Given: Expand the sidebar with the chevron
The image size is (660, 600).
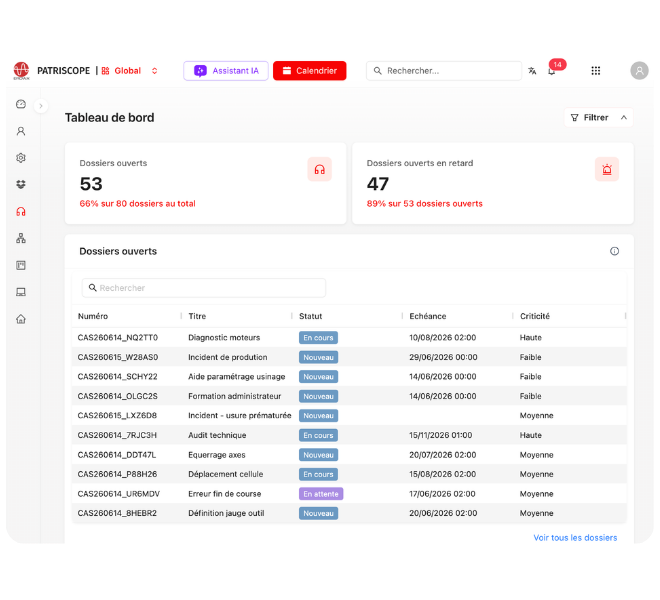Looking at the screenshot, I should coord(41,106).
